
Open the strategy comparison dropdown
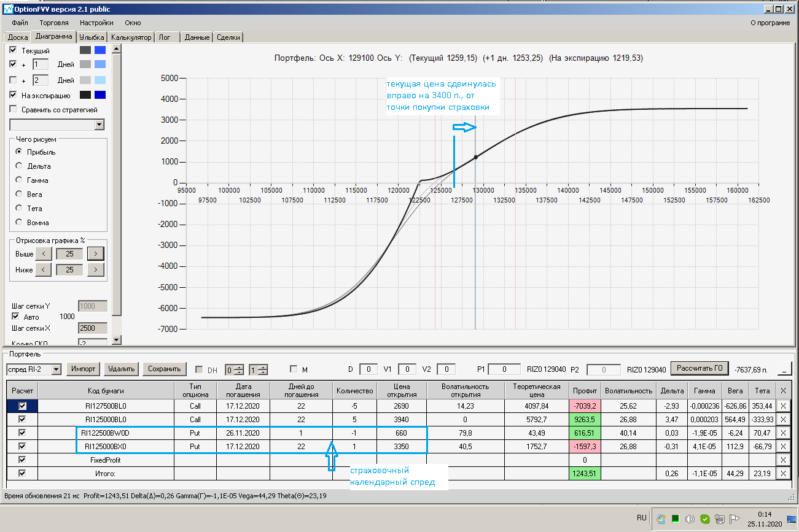pyautogui.click(x=100, y=125)
